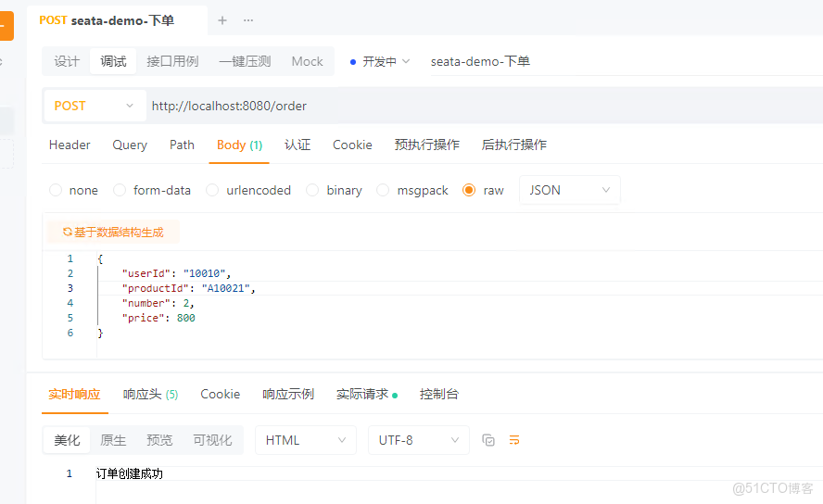This screenshot has width=823, height=504.
Task: Select the urlencoded body type
Action: click(212, 190)
